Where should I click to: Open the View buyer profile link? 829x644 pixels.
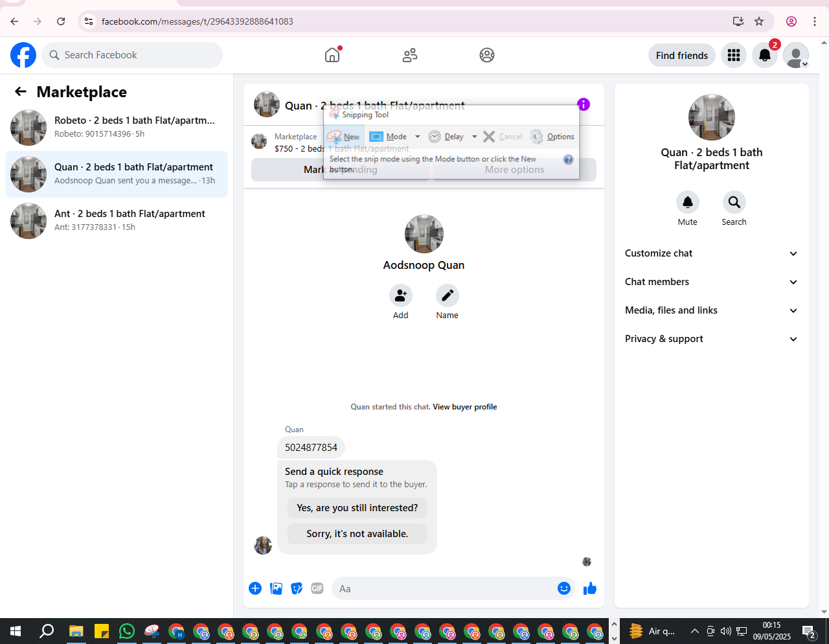click(x=465, y=407)
